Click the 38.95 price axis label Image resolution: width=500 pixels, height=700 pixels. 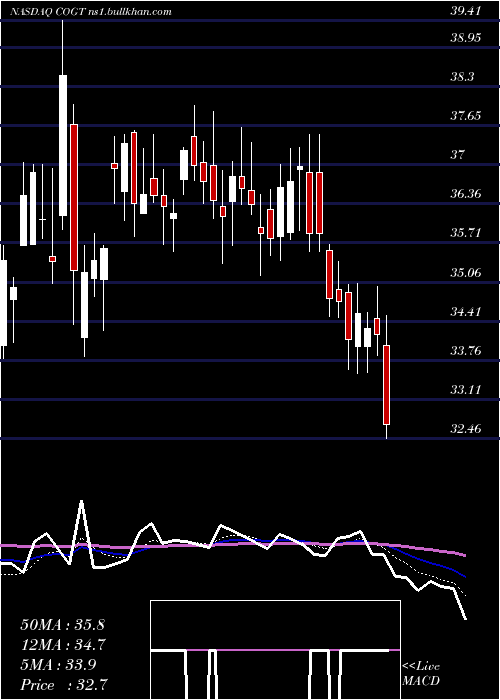pyautogui.click(x=466, y=38)
